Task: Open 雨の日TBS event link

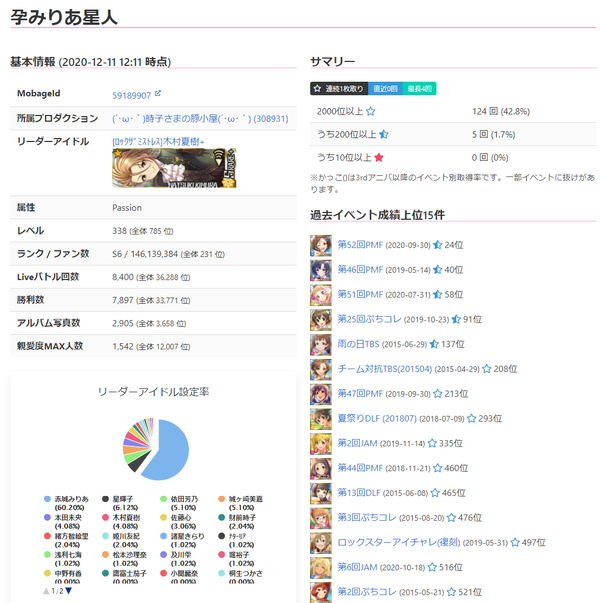Action: [x=358, y=344]
